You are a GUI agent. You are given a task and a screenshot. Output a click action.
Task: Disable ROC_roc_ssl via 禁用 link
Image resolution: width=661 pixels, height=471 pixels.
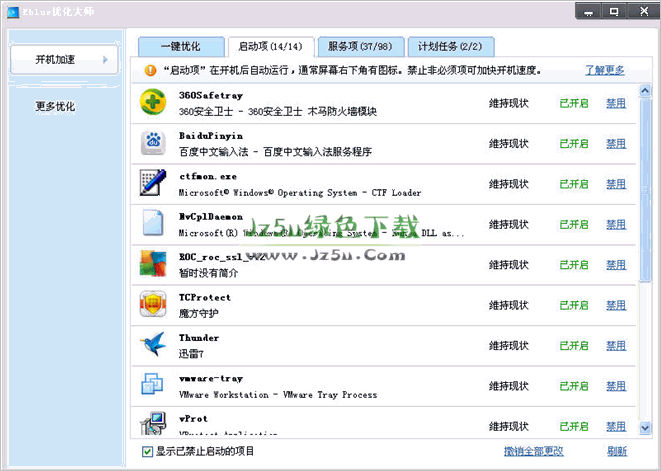(616, 265)
